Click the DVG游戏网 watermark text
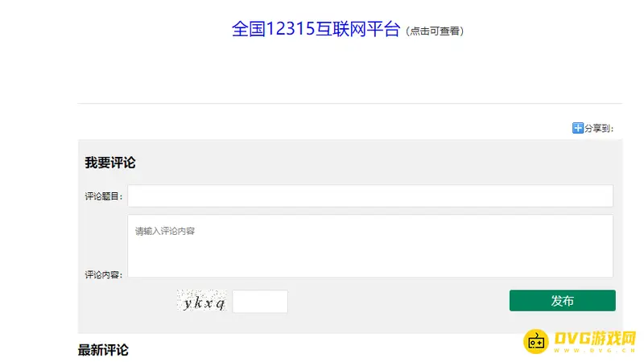The image size is (644, 362). (x=595, y=338)
